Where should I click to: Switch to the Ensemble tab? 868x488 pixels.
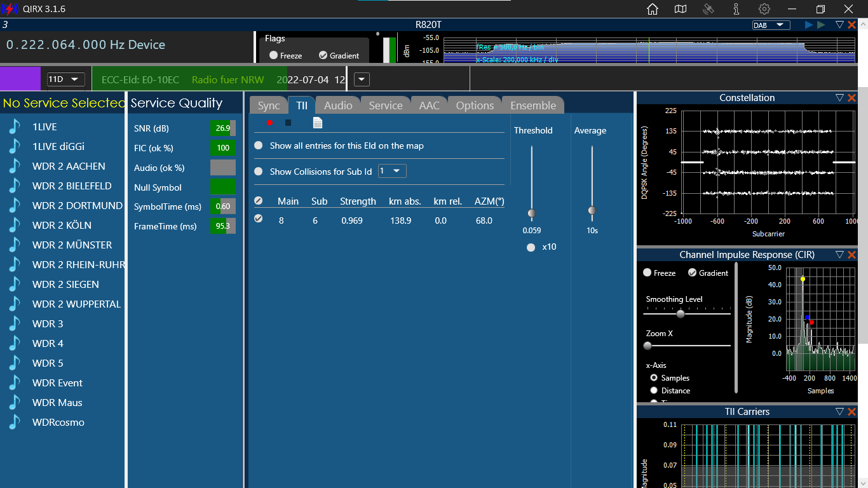click(532, 105)
